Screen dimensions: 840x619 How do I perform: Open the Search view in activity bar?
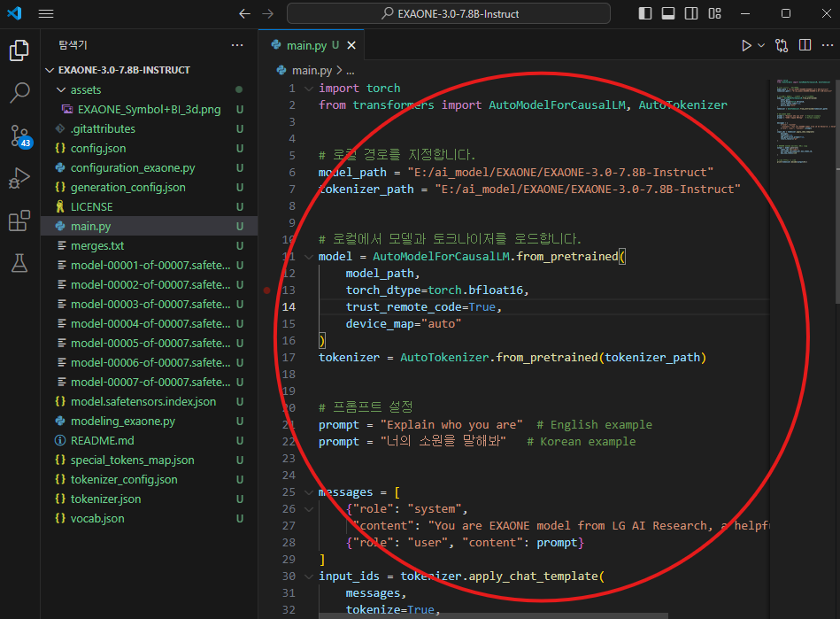coord(19,93)
